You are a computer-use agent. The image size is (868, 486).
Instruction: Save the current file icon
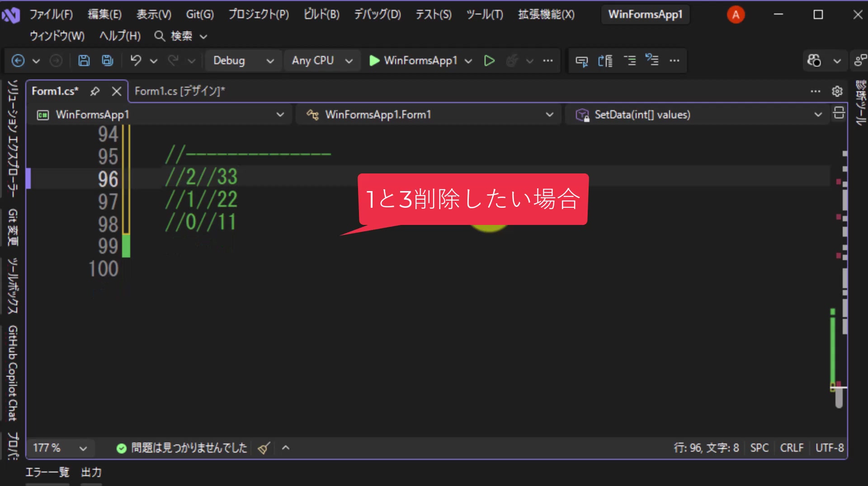coord(84,61)
